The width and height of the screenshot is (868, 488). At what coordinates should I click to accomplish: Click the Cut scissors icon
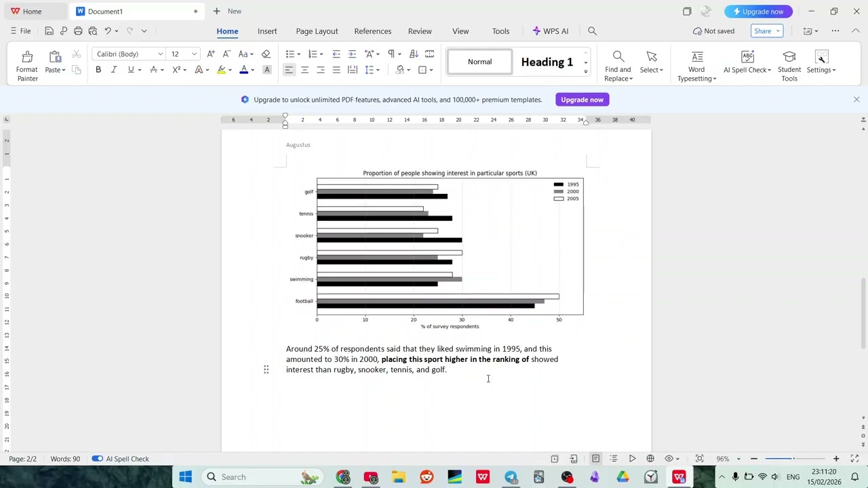click(77, 54)
